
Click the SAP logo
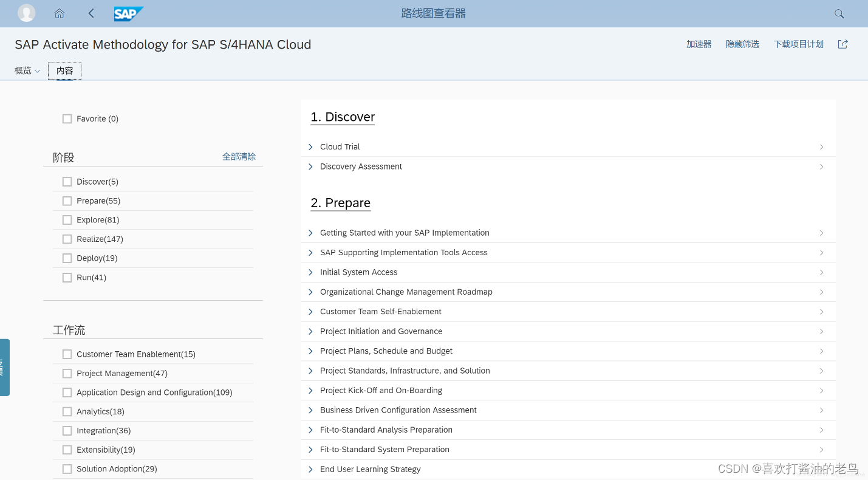(x=129, y=13)
